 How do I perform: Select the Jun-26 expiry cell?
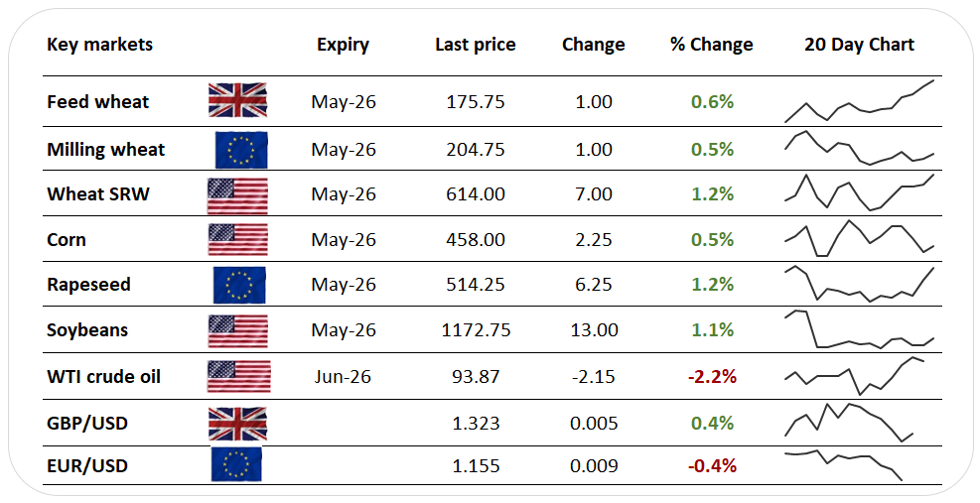[x=343, y=376]
